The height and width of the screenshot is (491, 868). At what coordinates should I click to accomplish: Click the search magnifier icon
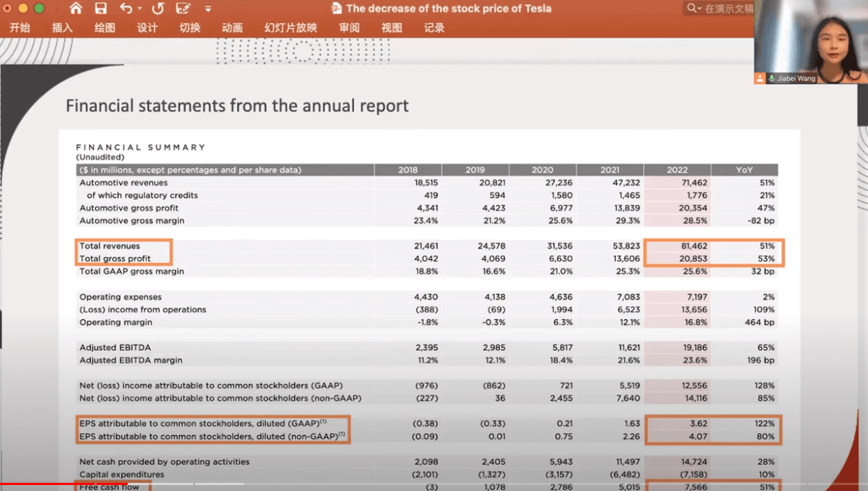pos(692,8)
